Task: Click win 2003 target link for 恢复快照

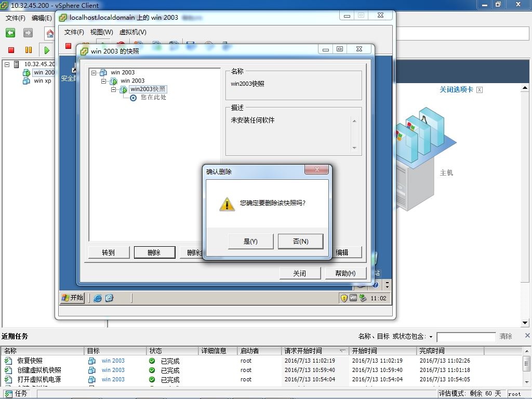Action: click(113, 361)
